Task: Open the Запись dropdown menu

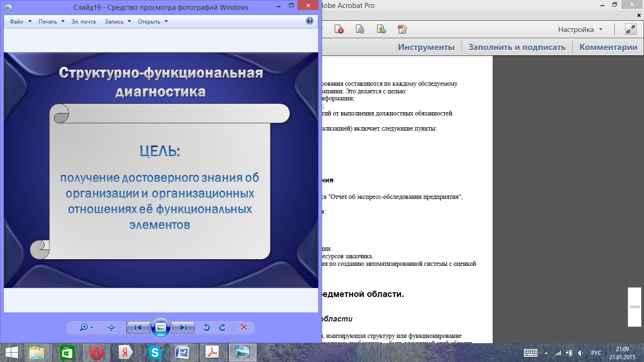Action: pos(118,21)
